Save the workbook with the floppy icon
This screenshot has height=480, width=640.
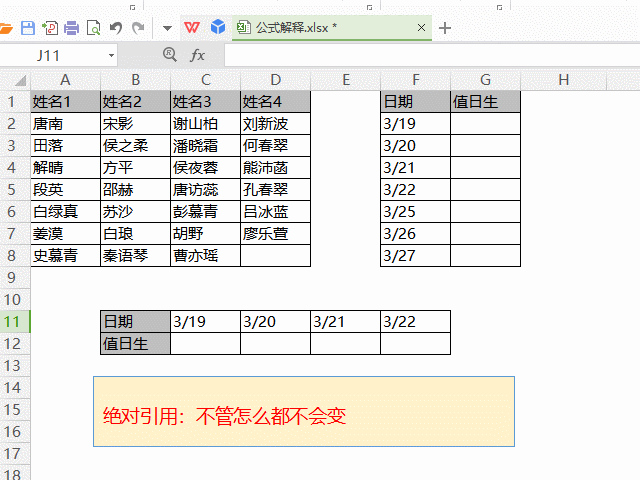(28, 28)
